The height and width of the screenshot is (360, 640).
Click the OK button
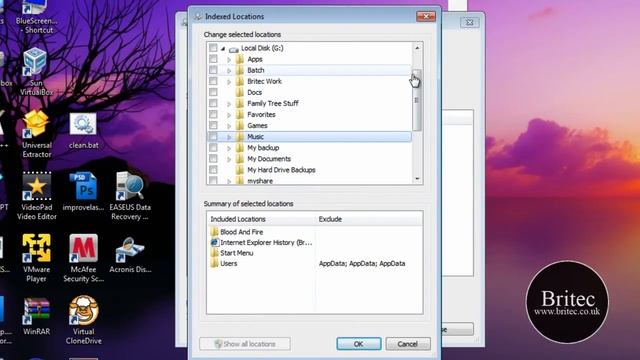coord(359,344)
